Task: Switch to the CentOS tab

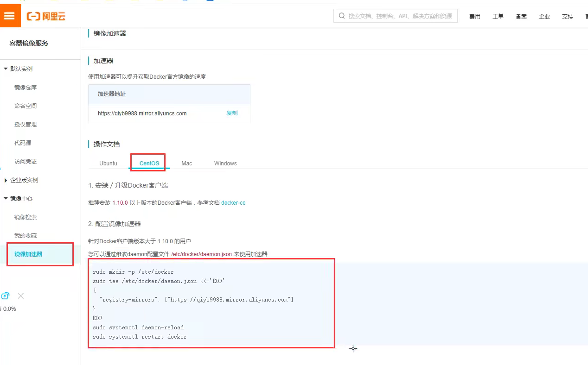Action: coord(149,164)
